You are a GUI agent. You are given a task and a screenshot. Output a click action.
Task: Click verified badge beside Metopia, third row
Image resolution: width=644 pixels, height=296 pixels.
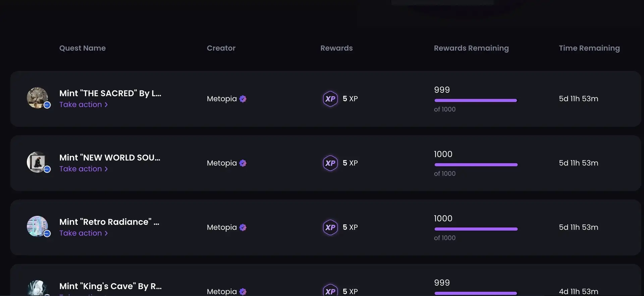[x=243, y=227]
